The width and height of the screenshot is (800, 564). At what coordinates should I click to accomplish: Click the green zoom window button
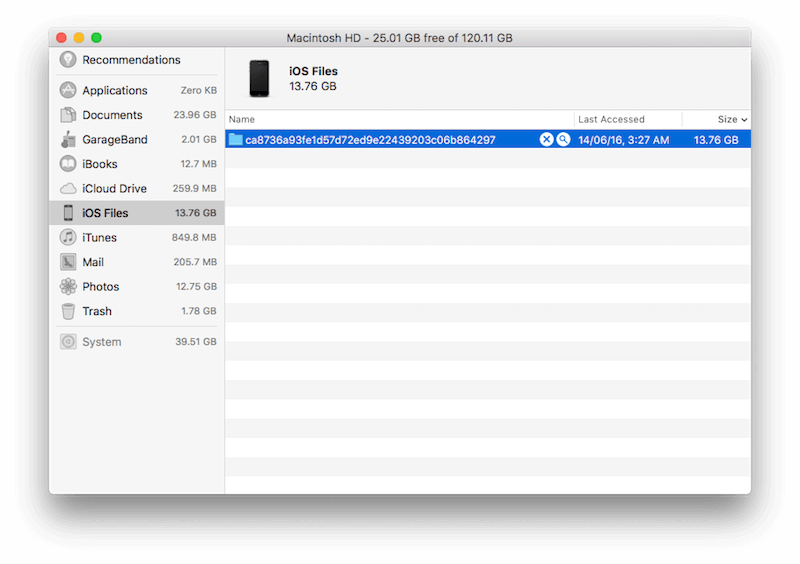97,38
